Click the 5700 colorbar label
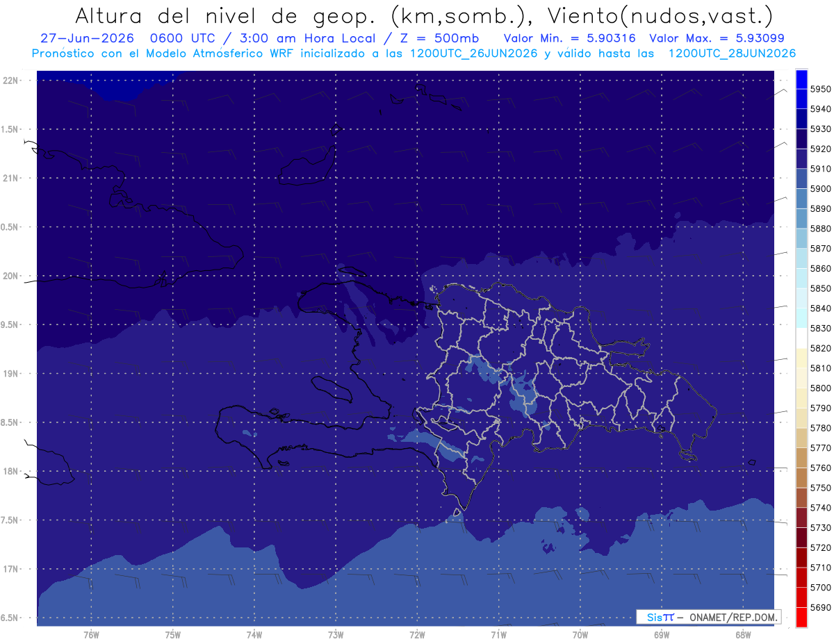The height and width of the screenshot is (644, 834). coord(821,588)
